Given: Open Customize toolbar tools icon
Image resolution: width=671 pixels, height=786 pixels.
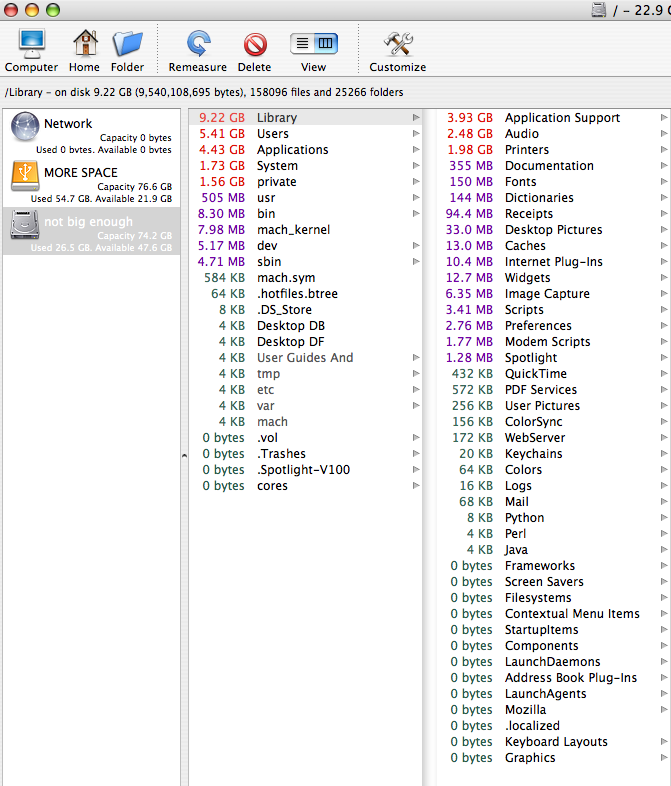Looking at the screenshot, I should [x=398, y=44].
